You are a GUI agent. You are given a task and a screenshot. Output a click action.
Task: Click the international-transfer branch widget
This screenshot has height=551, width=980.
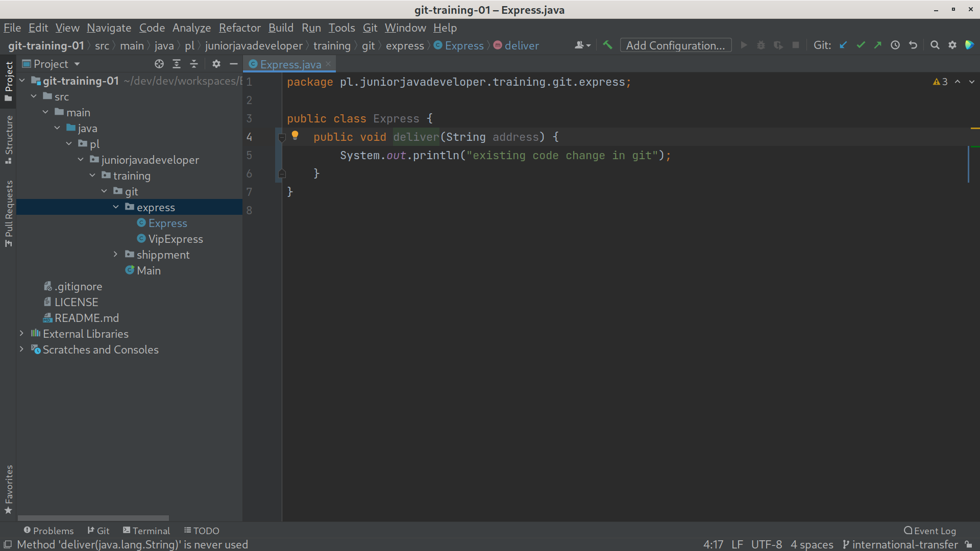(x=900, y=544)
